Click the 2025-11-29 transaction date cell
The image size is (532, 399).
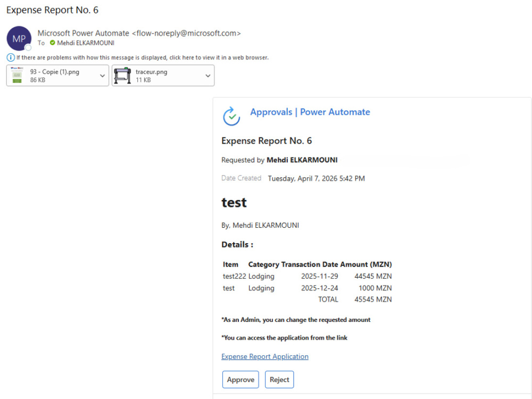tap(320, 276)
